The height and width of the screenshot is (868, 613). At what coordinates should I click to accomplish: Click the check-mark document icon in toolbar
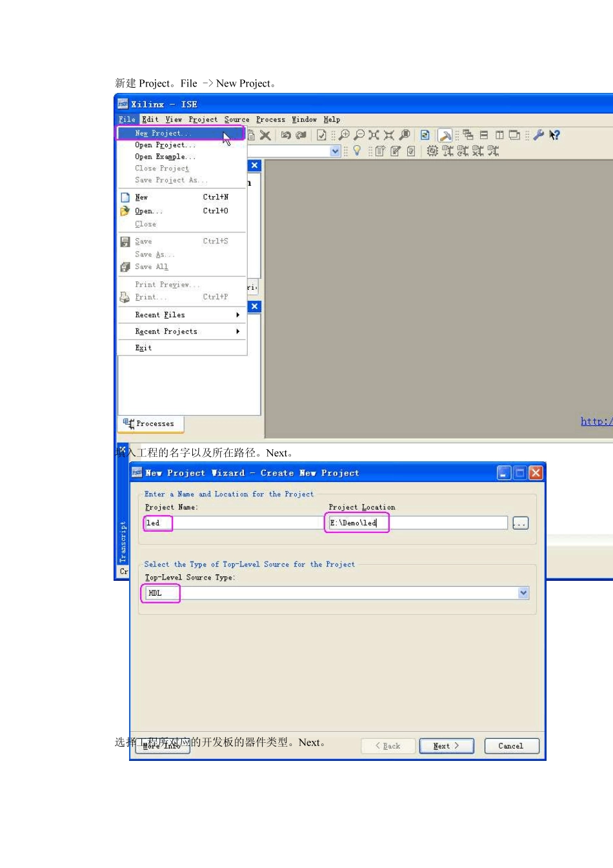point(321,135)
